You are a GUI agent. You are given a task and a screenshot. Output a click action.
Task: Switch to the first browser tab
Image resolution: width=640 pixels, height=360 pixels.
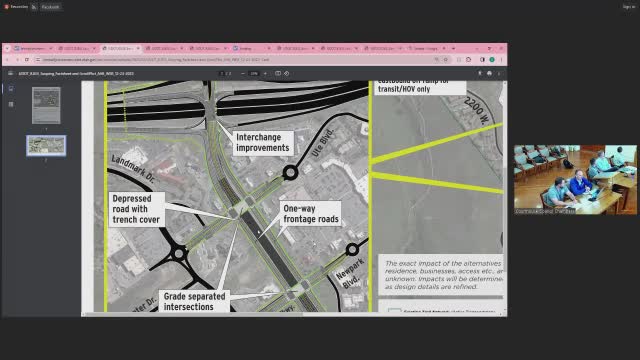[33, 48]
